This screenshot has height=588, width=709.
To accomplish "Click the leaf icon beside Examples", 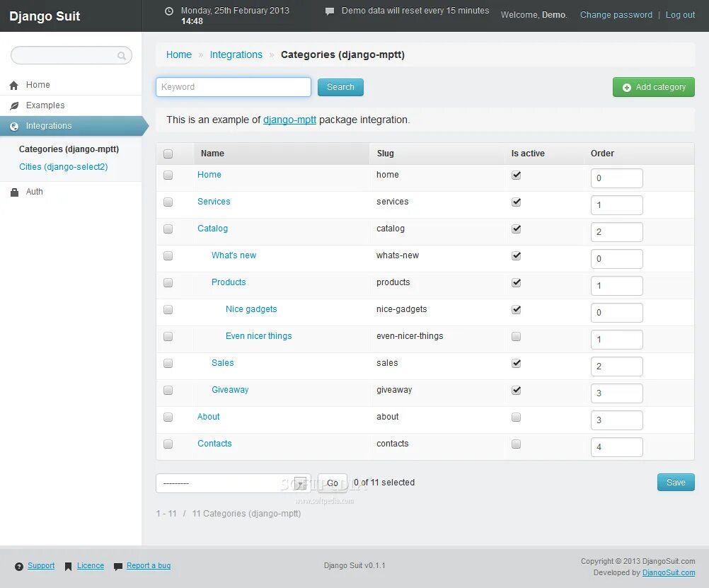I will tap(14, 105).
